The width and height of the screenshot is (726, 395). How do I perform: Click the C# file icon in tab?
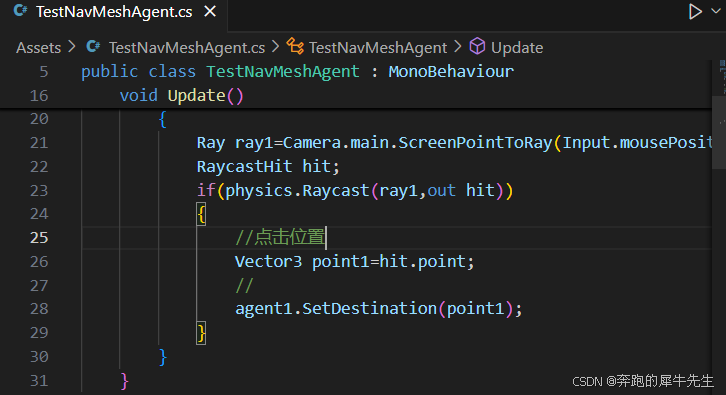(20, 11)
